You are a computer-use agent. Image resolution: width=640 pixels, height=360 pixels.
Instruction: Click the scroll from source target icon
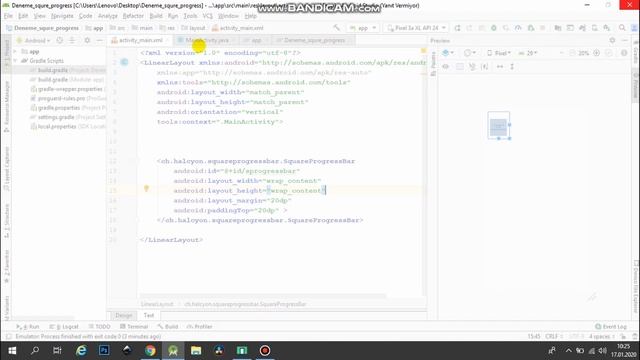[60, 40]
